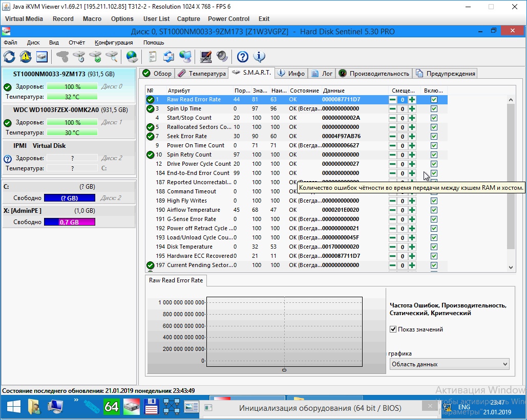
Task: Click the green status icon of Current Pending Sector
Action: (150, 265)
